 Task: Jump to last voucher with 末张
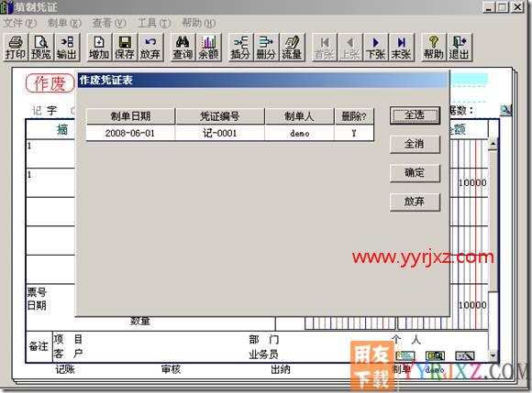coord(402,48)
